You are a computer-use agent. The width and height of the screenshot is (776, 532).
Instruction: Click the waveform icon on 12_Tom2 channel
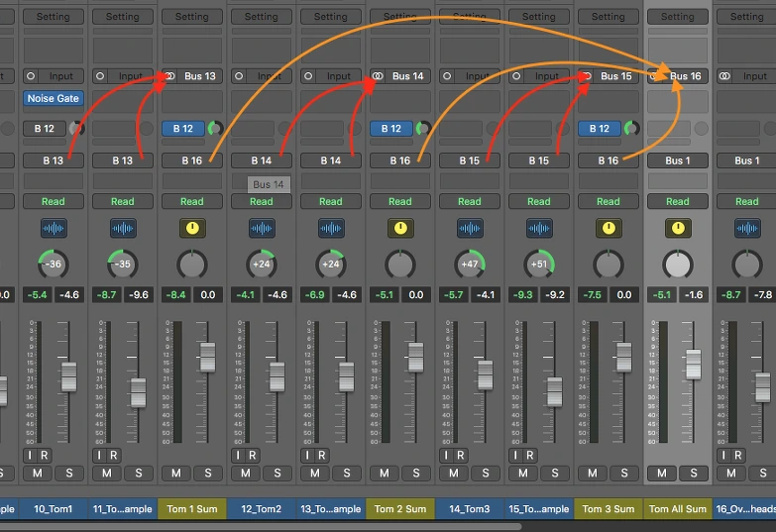pyautogui.click(x=262, y=228)
